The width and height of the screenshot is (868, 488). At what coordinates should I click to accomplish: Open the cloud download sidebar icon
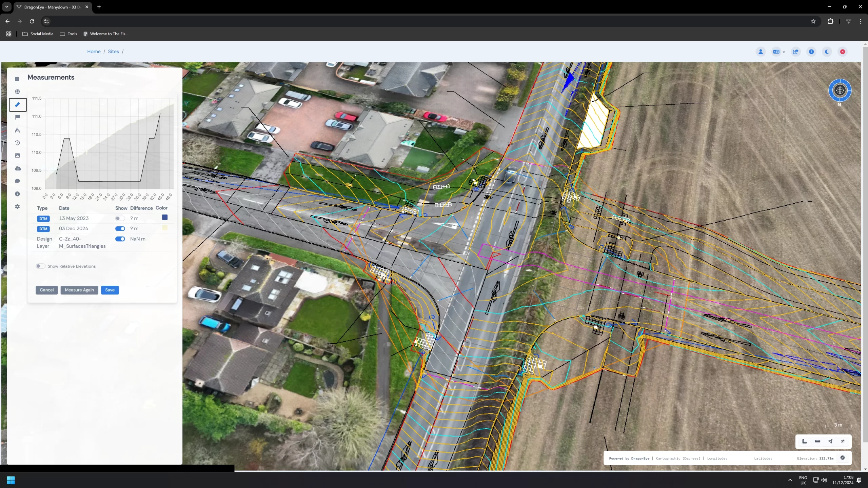pyautogui.click(x=18, y=168)
